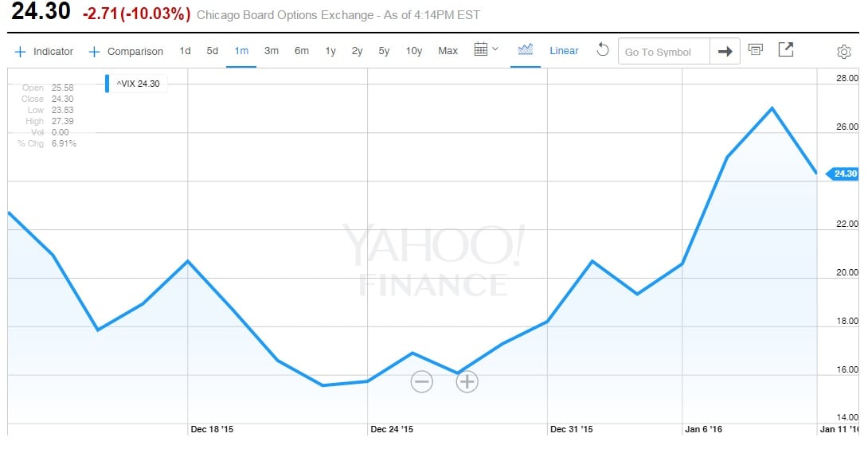Click the blue ^VIX series swatch
The image size is (868, 449).
(108, 84)
